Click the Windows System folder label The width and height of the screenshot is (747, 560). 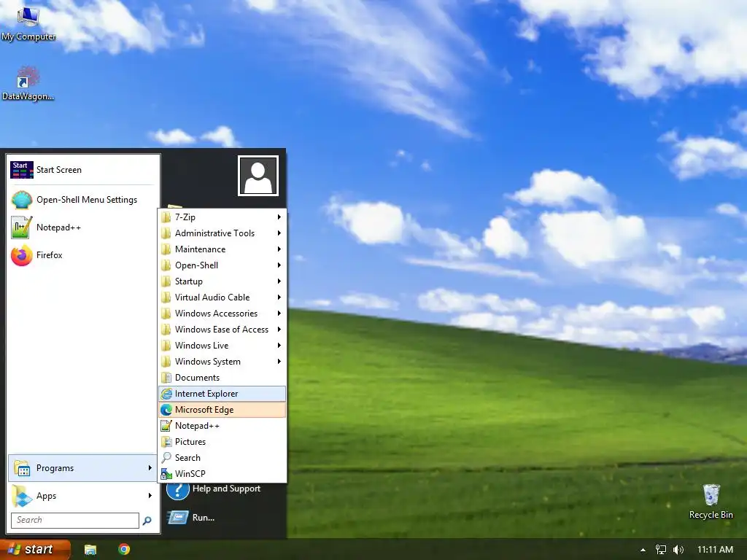coord(208,362)
